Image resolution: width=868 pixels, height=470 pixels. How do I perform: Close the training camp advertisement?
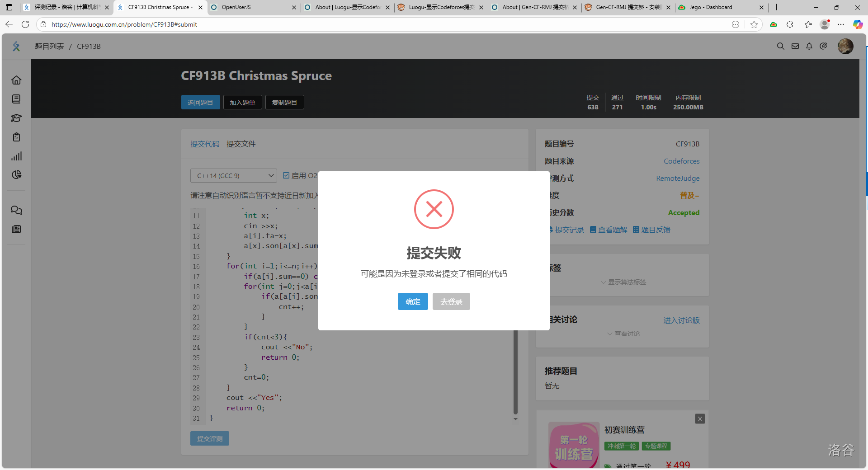[700, 419]
